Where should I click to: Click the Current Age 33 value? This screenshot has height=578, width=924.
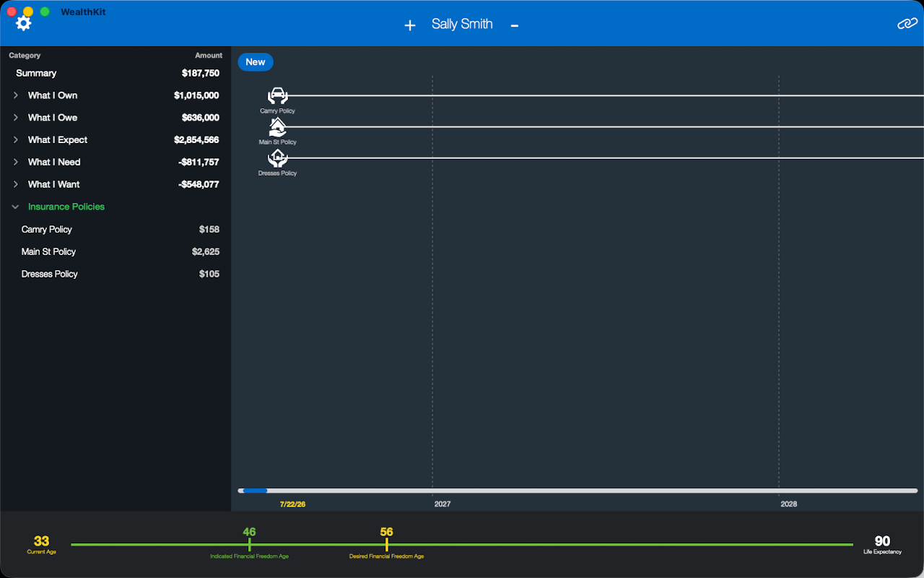(42, 541)
